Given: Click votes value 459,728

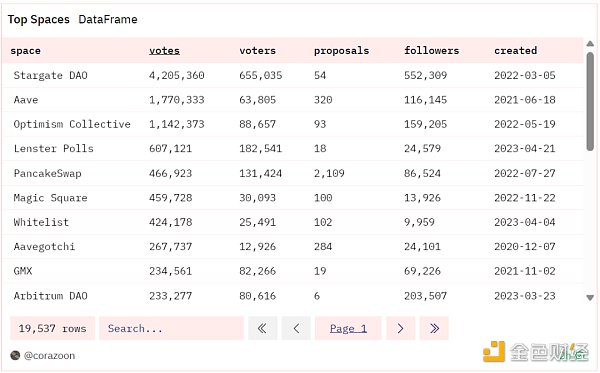Looking at the screenshot, I should pyautogui.click(x=170, y=198).
